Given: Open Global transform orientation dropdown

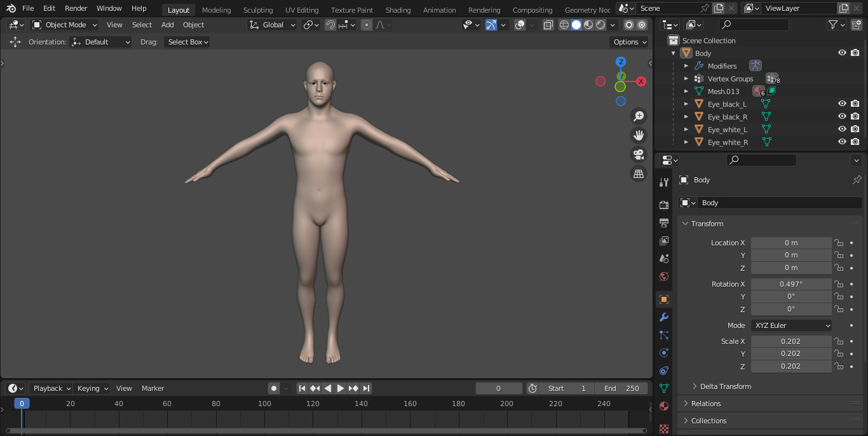Looking at the screenshot, I should tap(273, 25).
